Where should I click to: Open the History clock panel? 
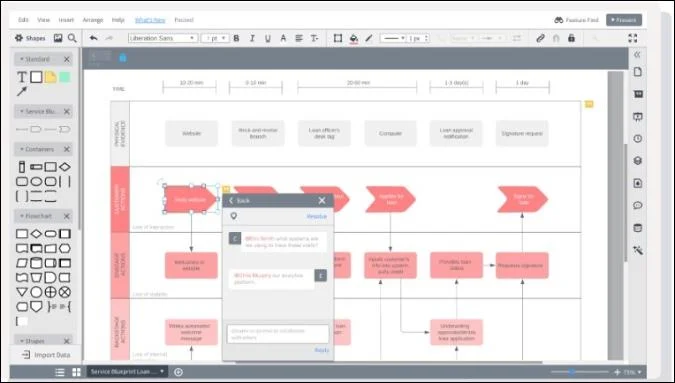point(638,139)
